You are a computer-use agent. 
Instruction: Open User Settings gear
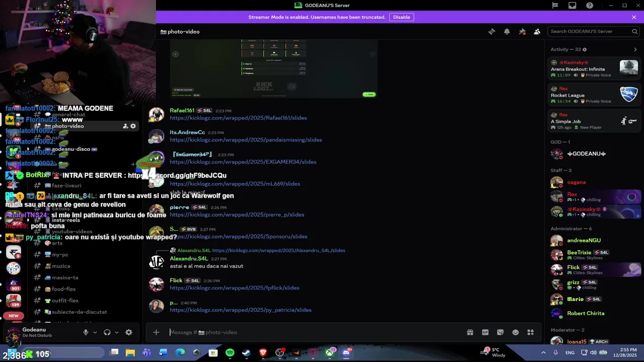point(129,332)
